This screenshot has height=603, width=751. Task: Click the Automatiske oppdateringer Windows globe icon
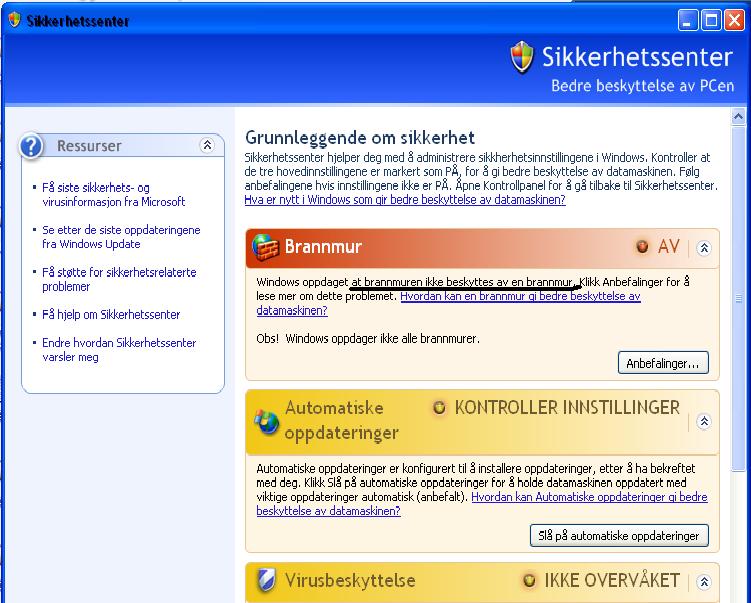pos(266,421)
